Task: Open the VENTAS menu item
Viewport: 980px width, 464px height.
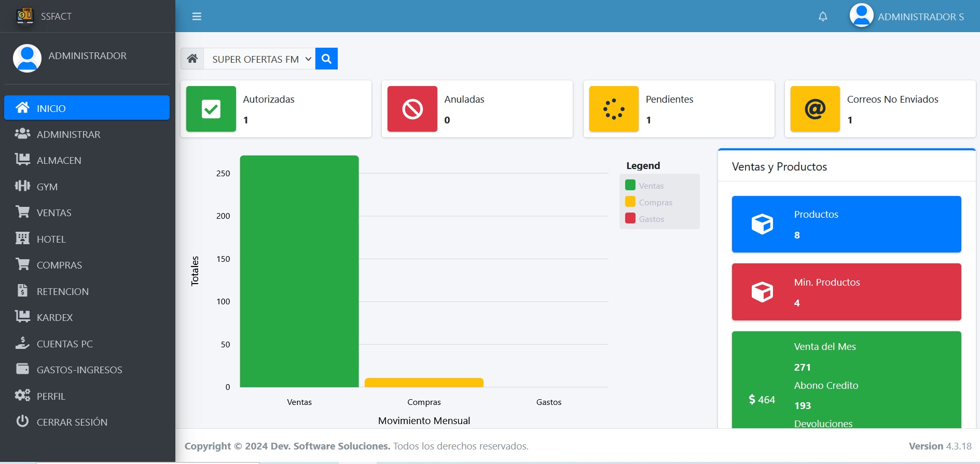Action: [54, 213]
